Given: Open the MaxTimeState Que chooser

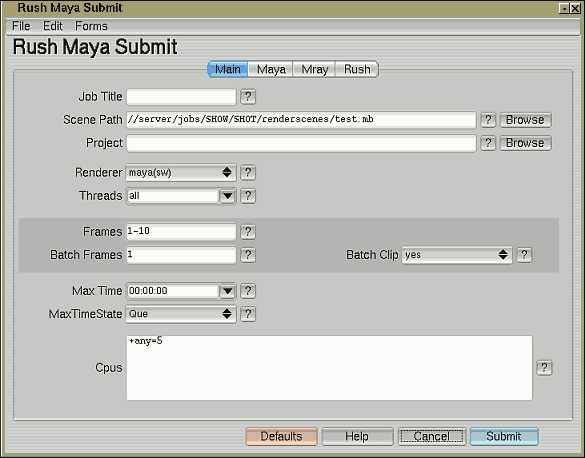Looking at the screenshot, I should (181, 314).
